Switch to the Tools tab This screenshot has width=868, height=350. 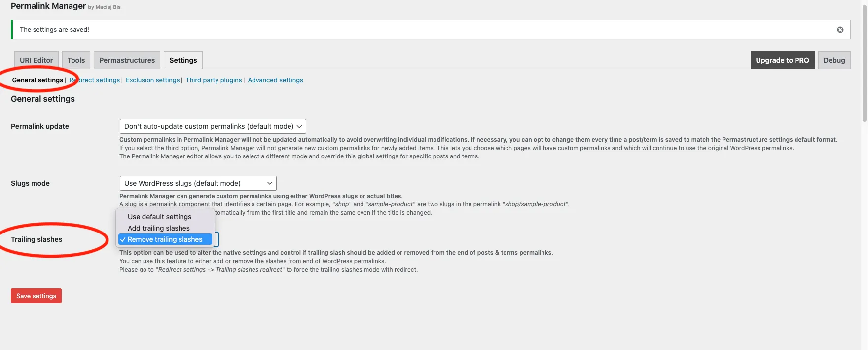coord(76,60)
